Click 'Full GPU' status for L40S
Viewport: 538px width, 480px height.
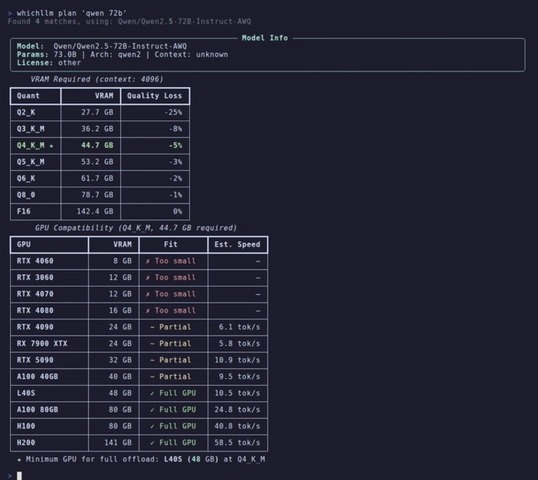pos(173,393)
